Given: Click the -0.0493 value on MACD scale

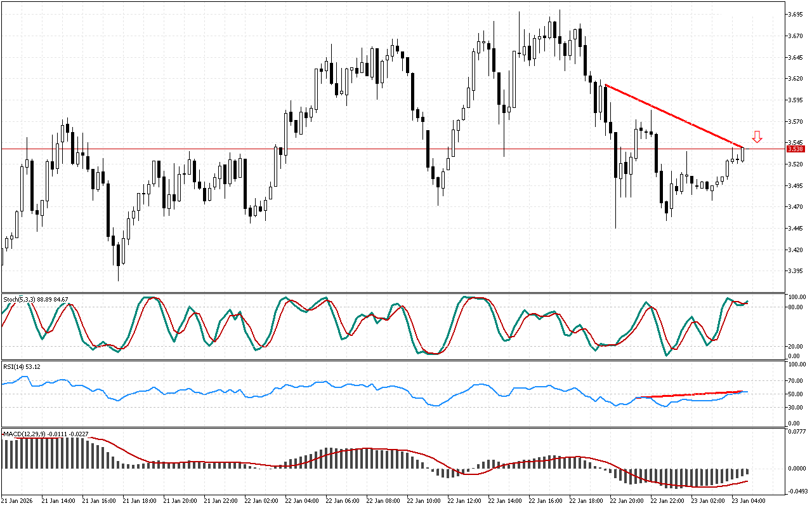Looking at the screenshot, I should pyautogui.click(x=796, y=491).
